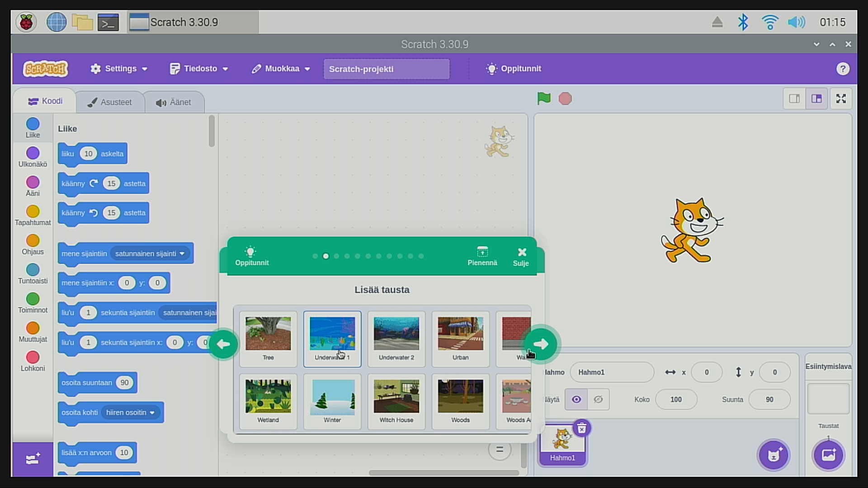
Task: Open the file manager folders icon
Action: [82, 22]
